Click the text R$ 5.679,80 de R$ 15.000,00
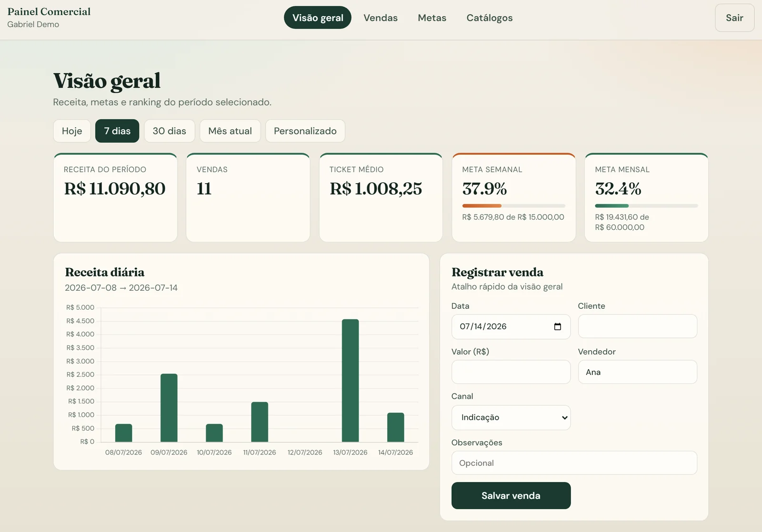Screen dimensions: 762x532 pyautogui.click(x=513, y=217)
